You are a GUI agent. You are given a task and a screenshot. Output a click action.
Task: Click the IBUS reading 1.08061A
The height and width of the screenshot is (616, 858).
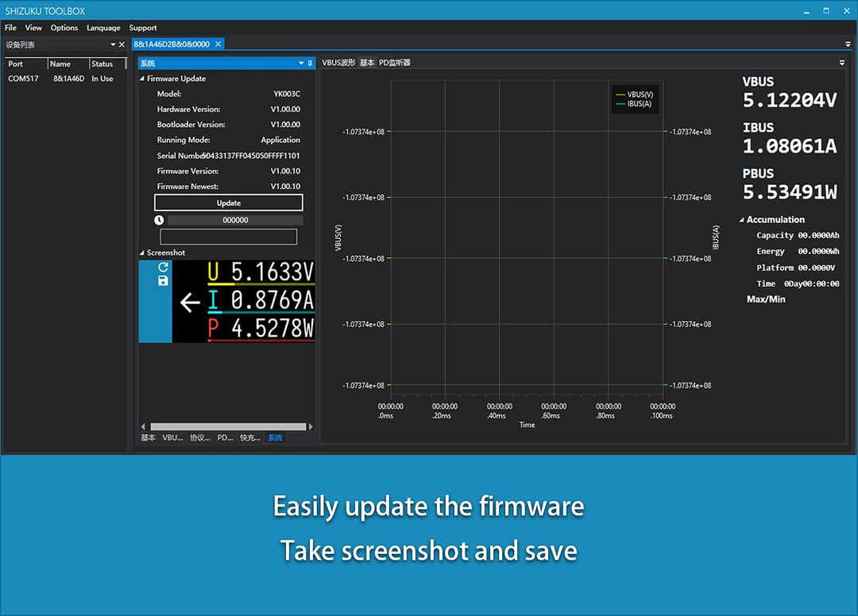tap(790, 146)
